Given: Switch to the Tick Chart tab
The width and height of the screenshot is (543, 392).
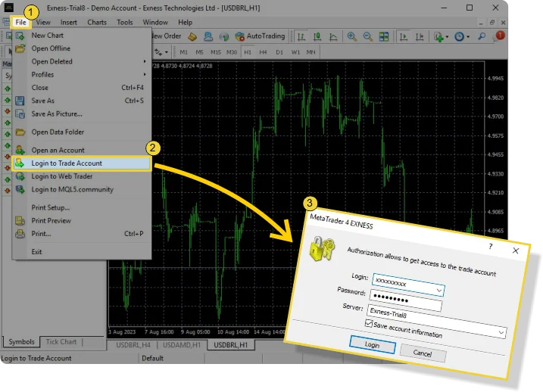Looking at the screenshot, I should click(61, 342).
